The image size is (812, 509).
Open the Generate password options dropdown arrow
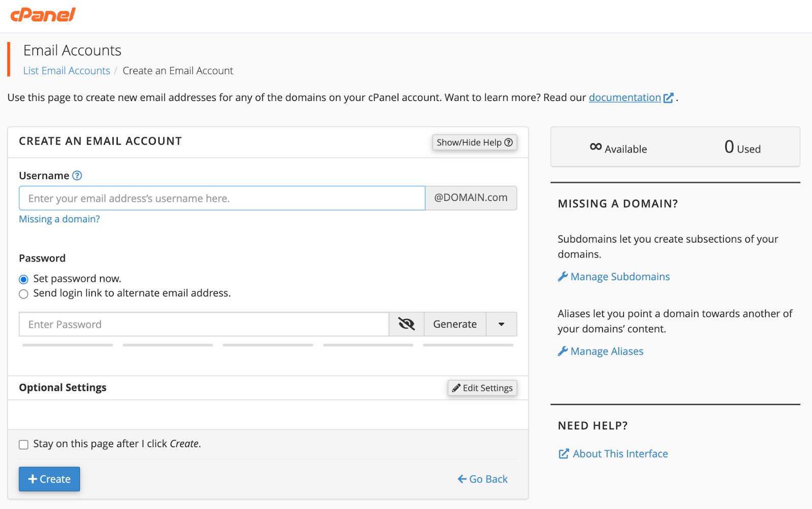pyautogui.click(x=501, y=324)
